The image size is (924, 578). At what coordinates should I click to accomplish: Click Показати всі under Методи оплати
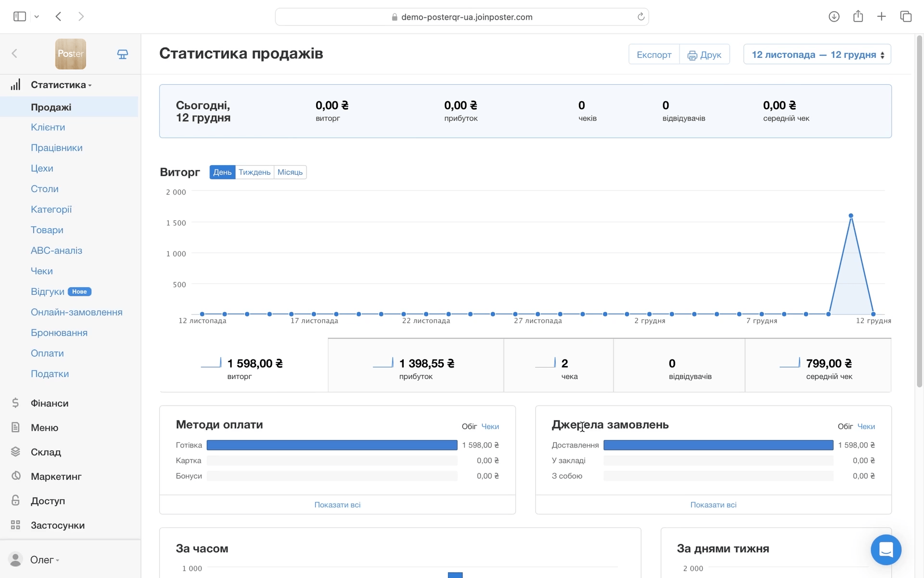point(337,505)
